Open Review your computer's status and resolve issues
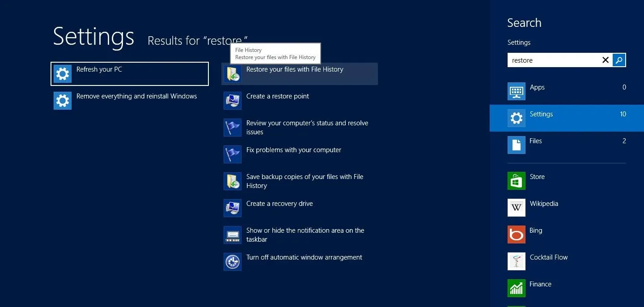Image resolution: width=644 pixels, height=307 pixels. 300,128
